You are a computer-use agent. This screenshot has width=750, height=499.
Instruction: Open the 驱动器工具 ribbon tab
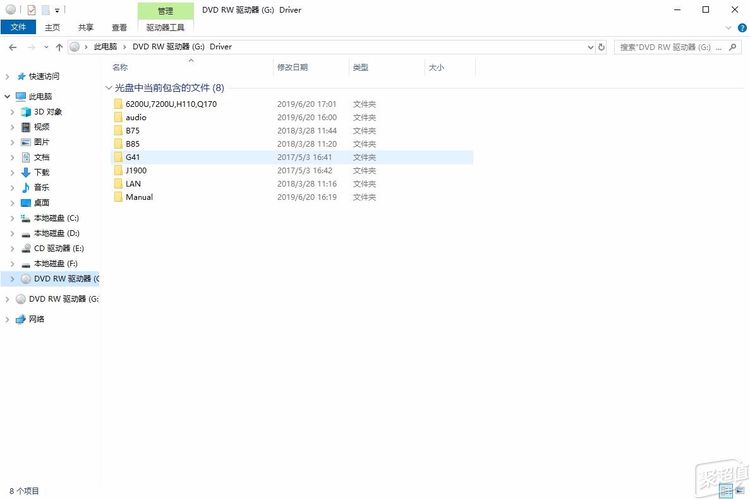click(x=165, y=27)
